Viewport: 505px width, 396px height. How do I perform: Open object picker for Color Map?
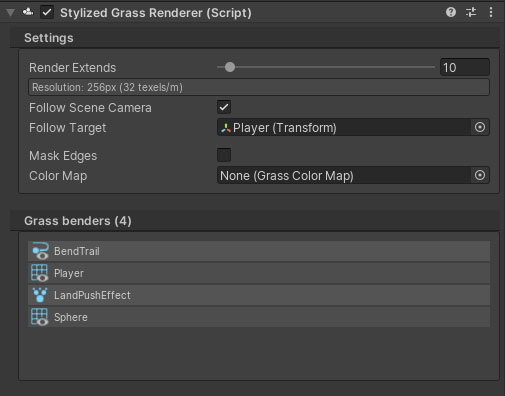pyautogui.click(x=480, y=175)
